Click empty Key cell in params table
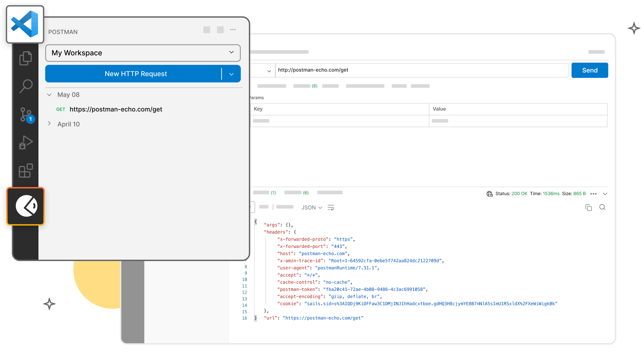 340,121
